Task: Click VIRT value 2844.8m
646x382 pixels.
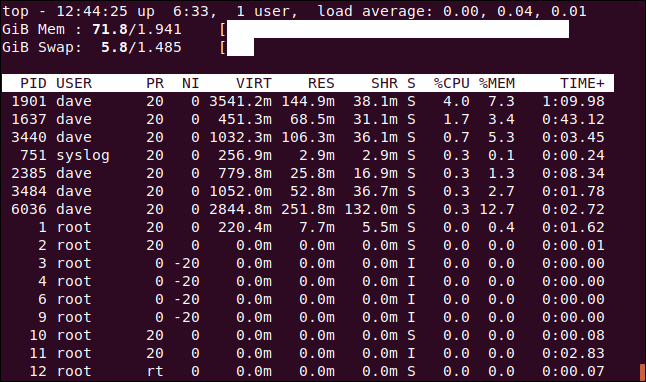Action: point(240,209)
